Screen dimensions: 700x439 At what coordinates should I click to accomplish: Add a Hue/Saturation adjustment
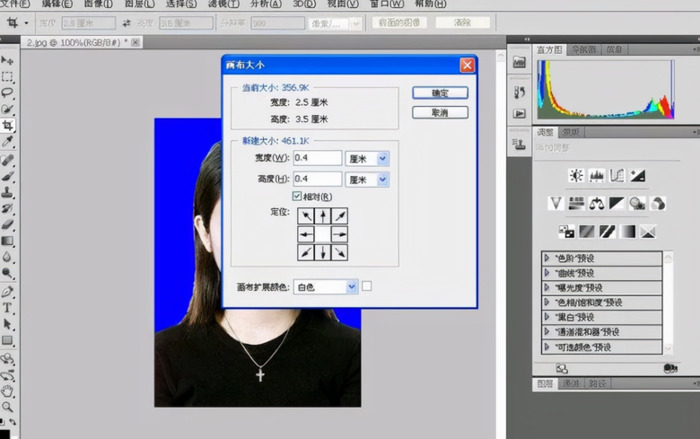576,204
